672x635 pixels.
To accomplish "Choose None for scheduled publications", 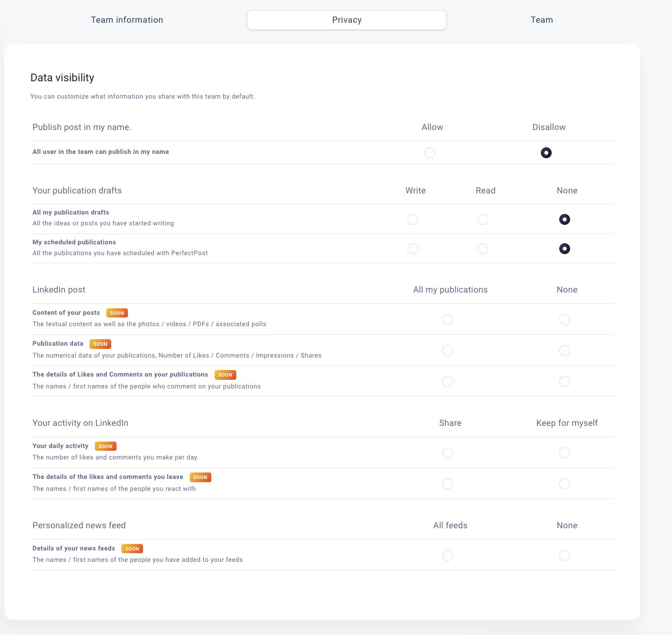I will [565, 249].
